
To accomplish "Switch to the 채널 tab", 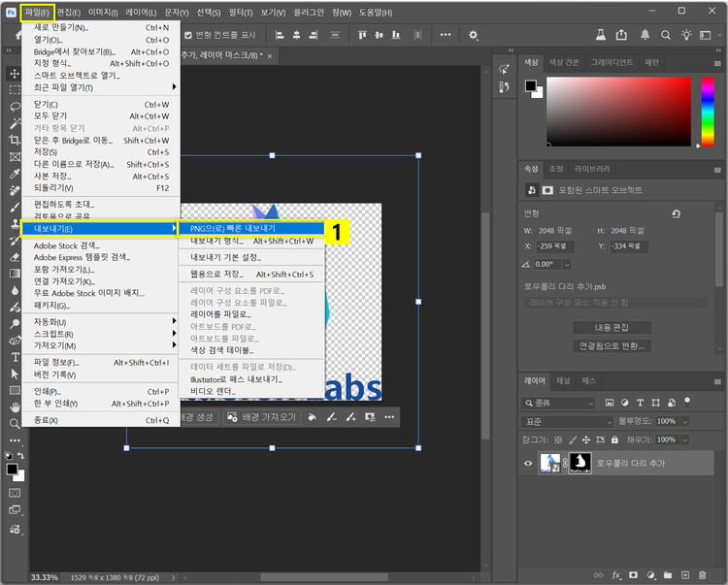I will [x=564, y=381].
